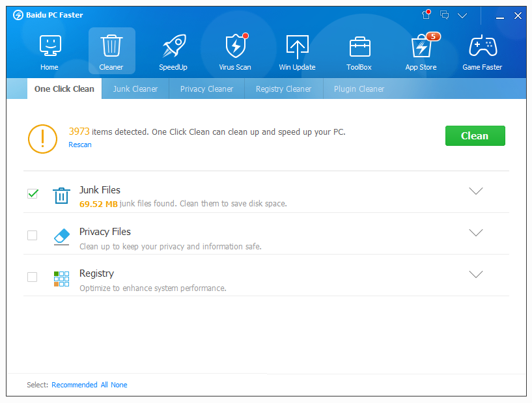The height and width of the screenshot is (403, 532).
Task: Open the feedback chat icon in title bar
Action: pyautogui.click(x=445, y=15)
